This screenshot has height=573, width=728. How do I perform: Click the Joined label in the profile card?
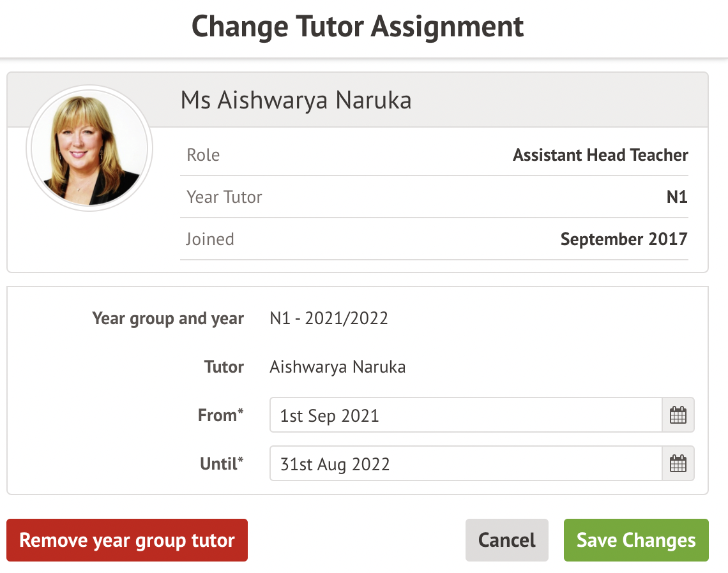tap(210, 239)
